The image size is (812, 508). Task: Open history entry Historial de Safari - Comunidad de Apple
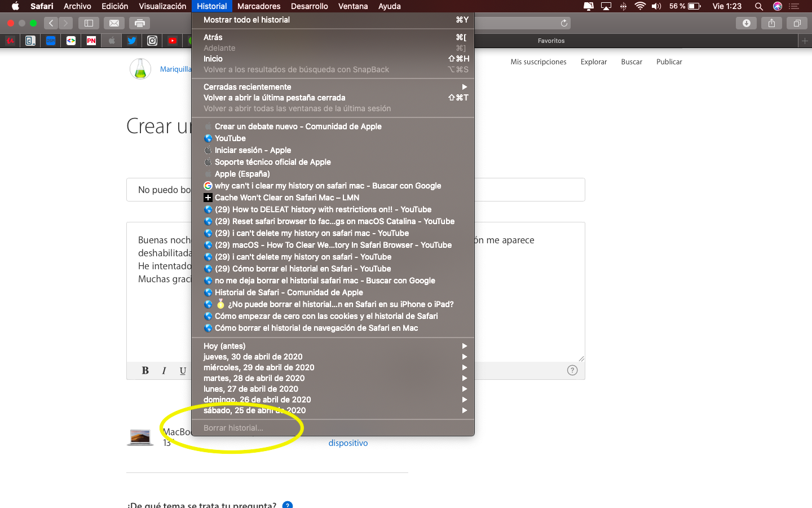point(333,292)
